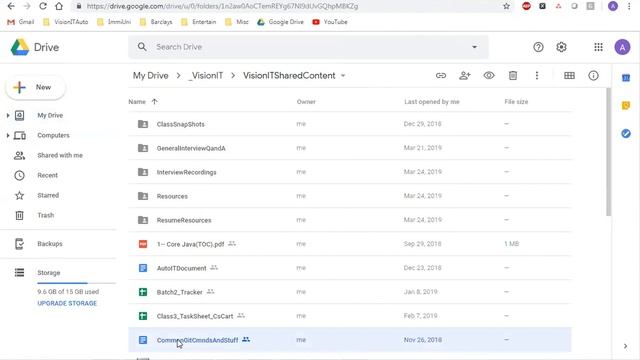
Task: Click into Search Drive field
Action: click(308, 47)
